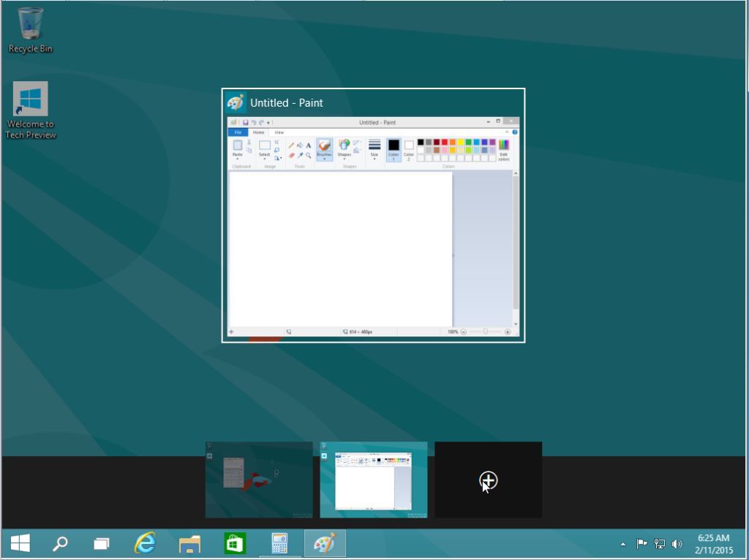Click the white Paint canvas
Viewport: 749px width, 560px height.
pyautogui.click(x=341, y=249)
